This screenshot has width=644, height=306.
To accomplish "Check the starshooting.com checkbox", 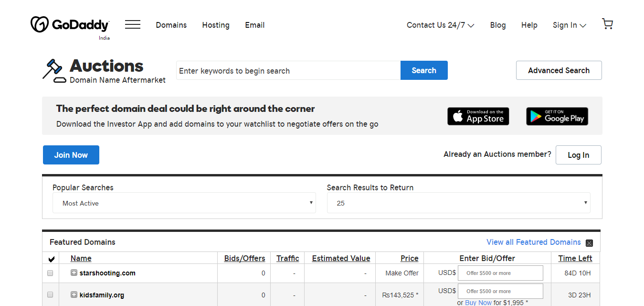I will click(x=50, y=273).
